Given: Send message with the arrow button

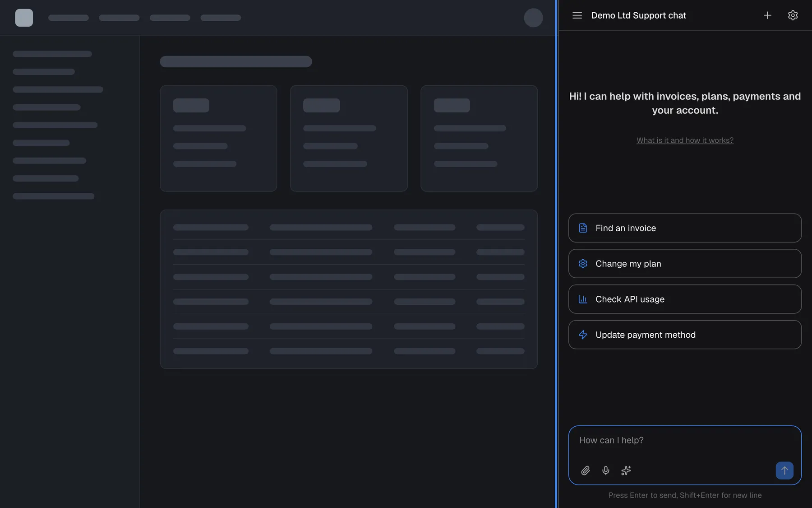Looking at the screenshot, I should click(784, 471).
